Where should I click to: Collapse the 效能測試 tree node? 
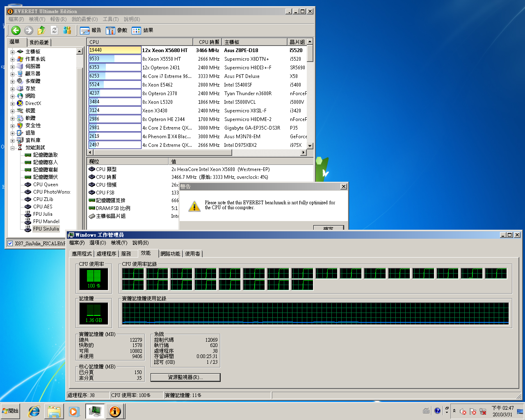12,148
